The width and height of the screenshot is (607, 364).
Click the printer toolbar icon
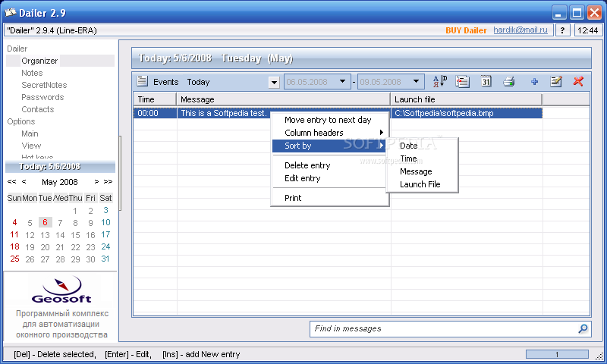point(509,81)
